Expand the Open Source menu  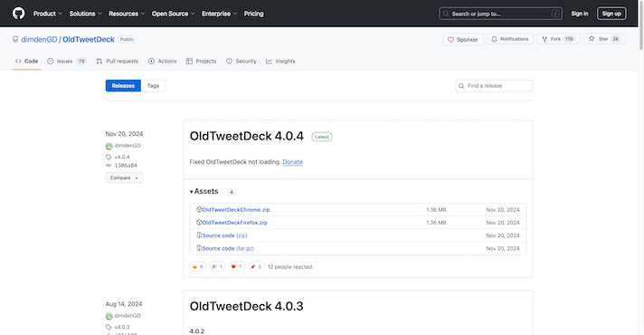(x=174, y=14)
